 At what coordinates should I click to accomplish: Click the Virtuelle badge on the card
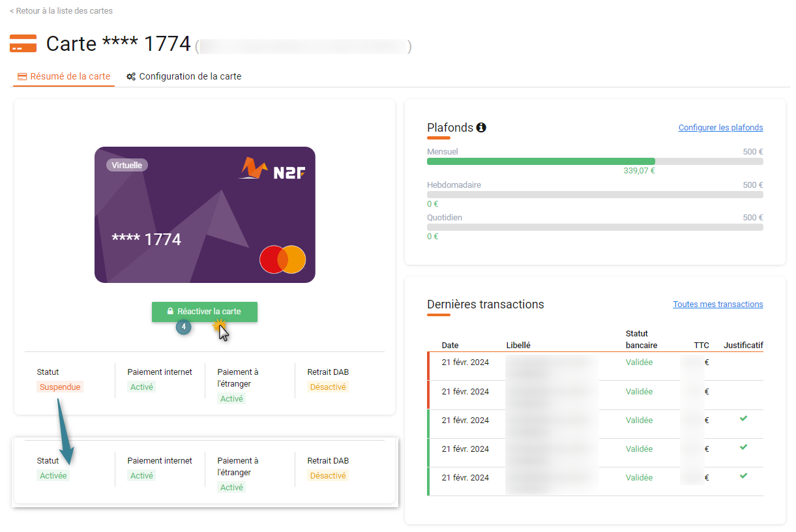click(127, 165)
